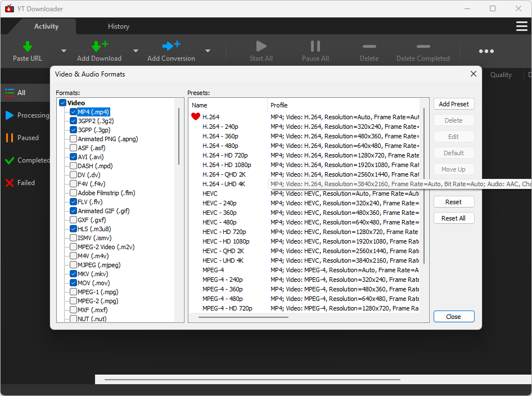Uncheck the Animated GIF (.gif) checkbox

tap(73, 211)
